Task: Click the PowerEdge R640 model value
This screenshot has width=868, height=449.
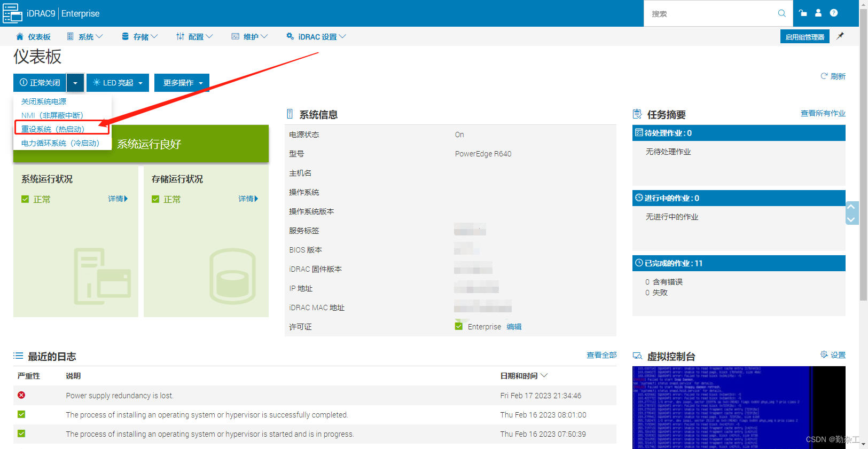Action: (483, 154)
